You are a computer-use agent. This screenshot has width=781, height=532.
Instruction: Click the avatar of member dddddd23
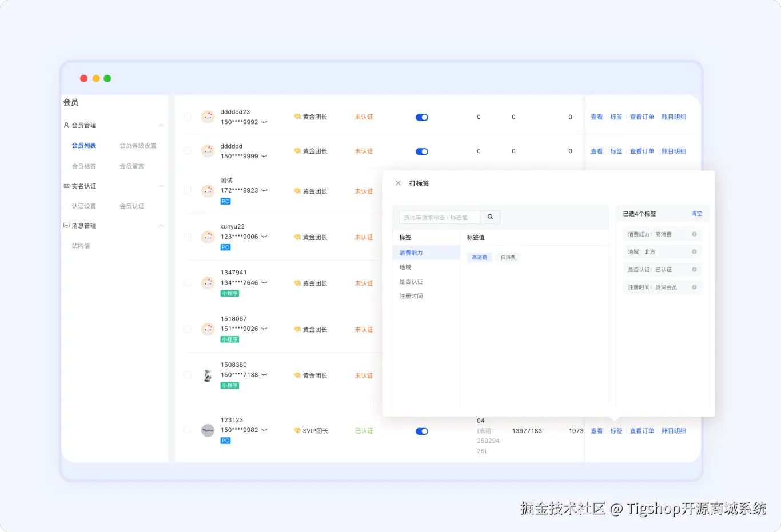click(208, 117)
